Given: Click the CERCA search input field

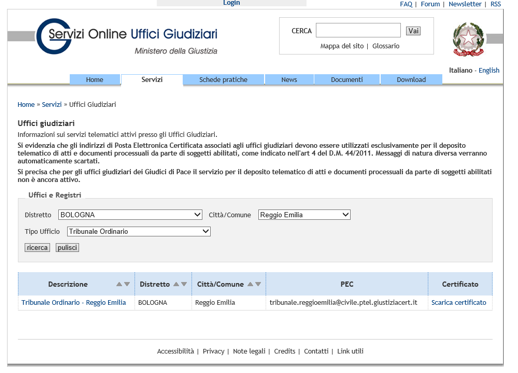Looking at the screenshot, I should [358, 31].
